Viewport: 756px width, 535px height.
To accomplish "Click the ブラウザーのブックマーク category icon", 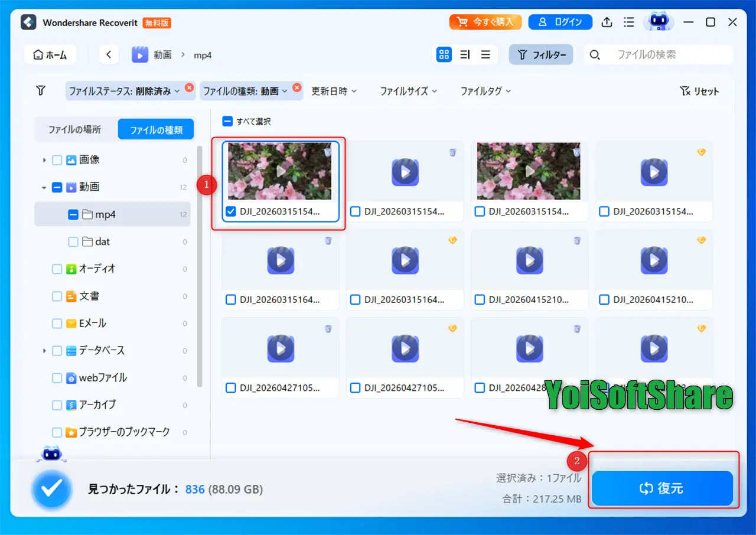I will (x=71, y=432).
